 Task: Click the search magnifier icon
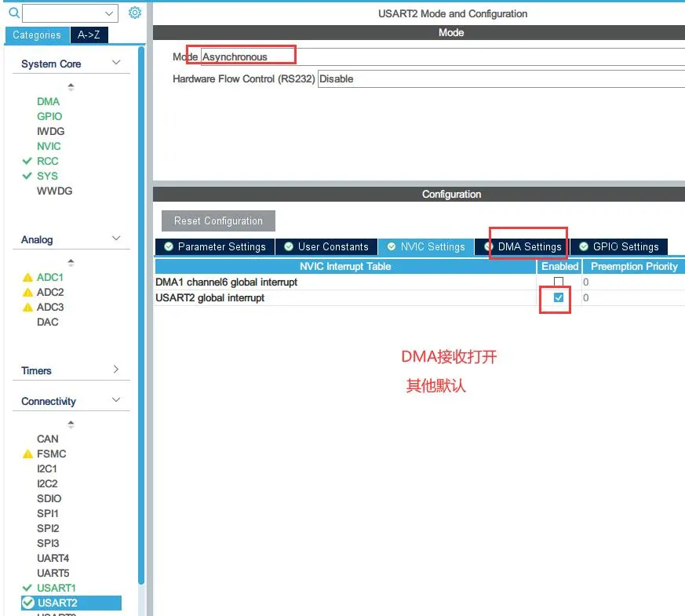point(13,13)
